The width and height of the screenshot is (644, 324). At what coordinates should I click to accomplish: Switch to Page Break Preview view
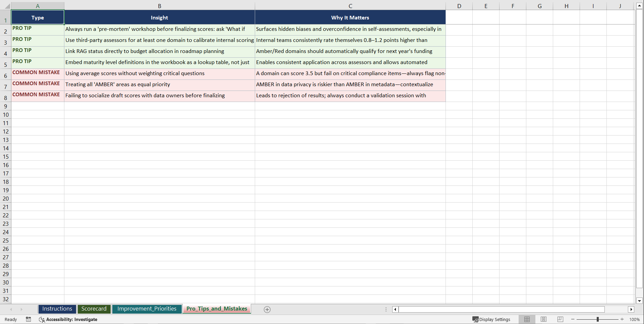pos(560,319)
